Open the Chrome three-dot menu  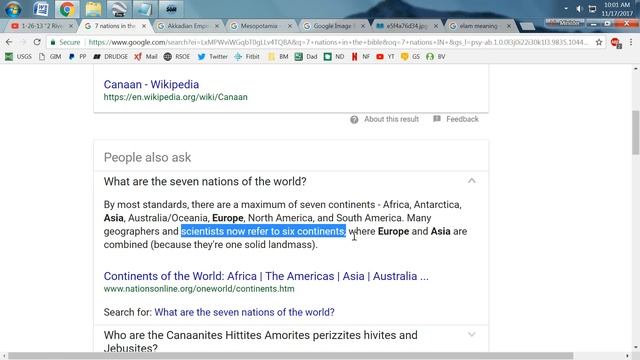[x=631, y=42]
